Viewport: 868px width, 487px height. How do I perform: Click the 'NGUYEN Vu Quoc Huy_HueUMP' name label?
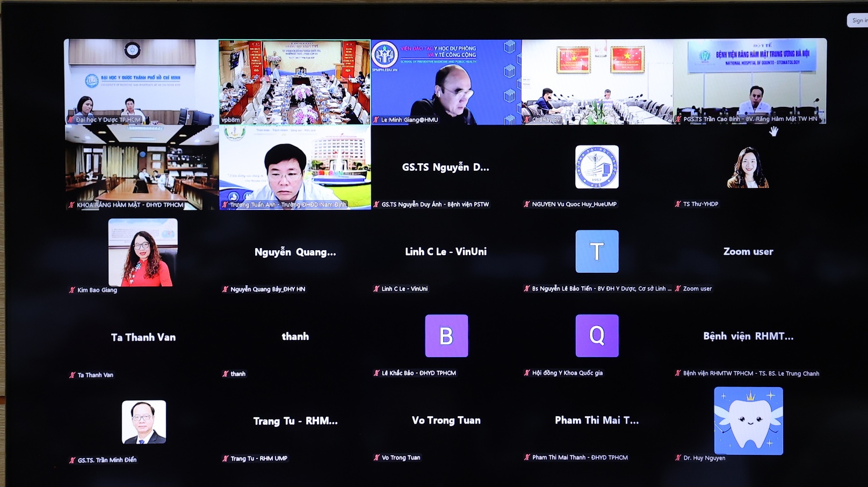574,204
